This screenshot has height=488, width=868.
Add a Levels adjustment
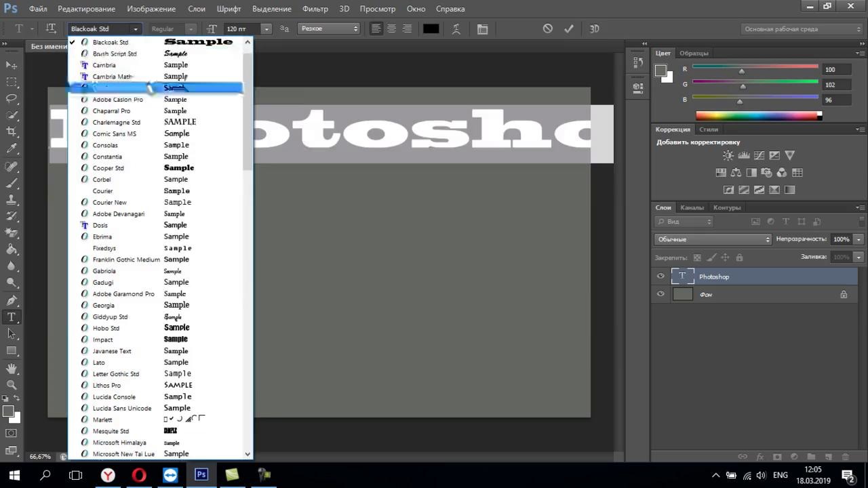744,155
